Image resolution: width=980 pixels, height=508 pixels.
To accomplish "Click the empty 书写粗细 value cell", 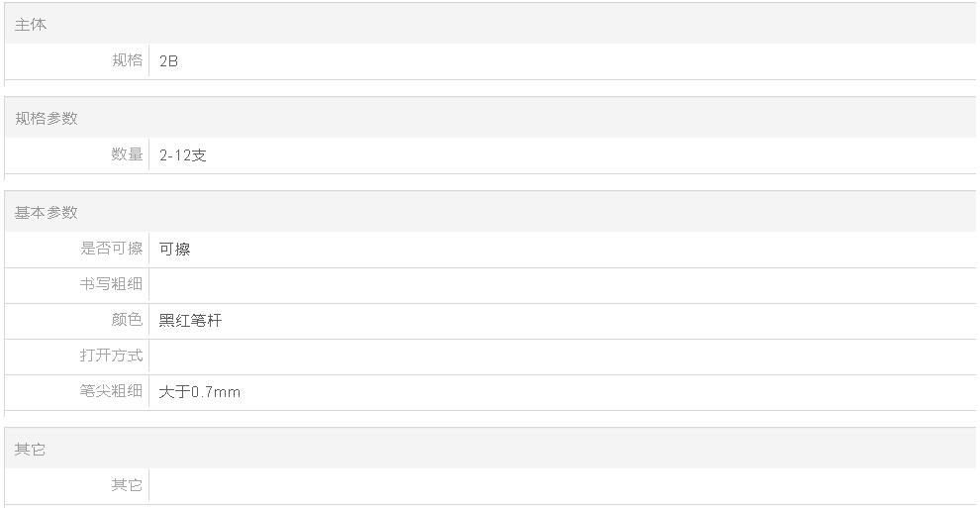I will tap(562, 285).
